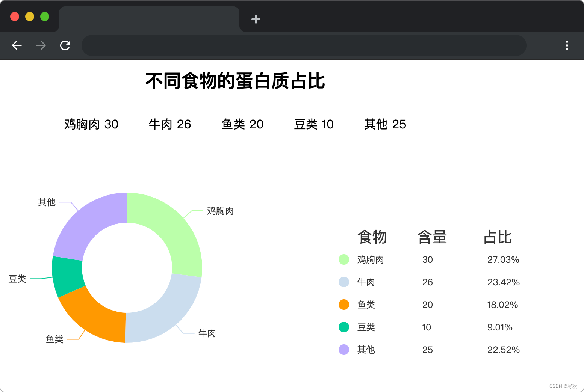
Task: Minimize window with yellow button
Action: coord(30,17)
